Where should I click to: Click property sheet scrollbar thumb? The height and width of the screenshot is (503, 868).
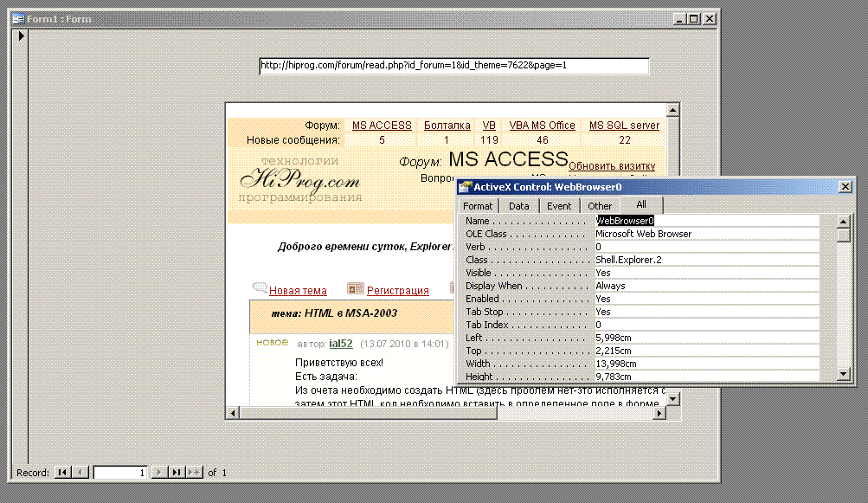pos(843,235)
